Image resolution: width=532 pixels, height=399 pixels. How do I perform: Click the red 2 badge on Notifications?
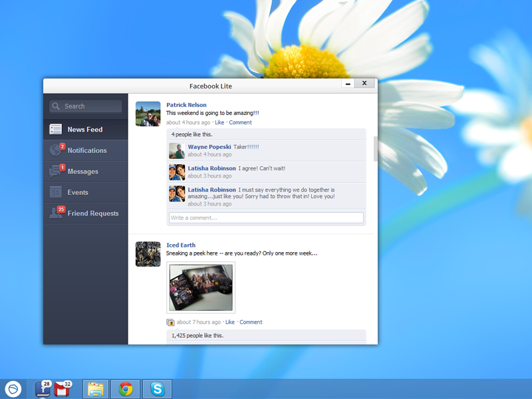[63, 146]
